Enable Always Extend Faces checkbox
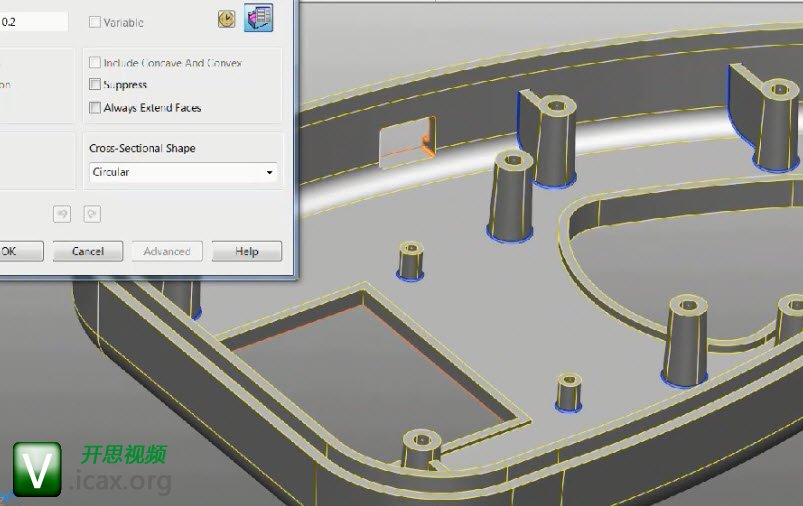Screen dimensions: 803x506 [95, 108]
